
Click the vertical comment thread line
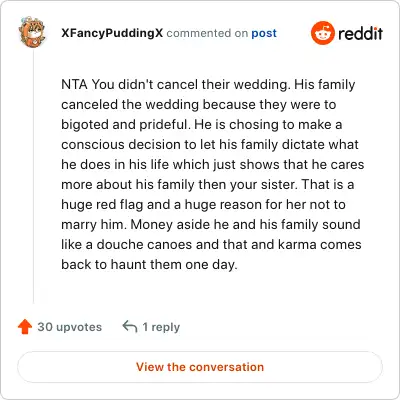(x=33, y=177)
